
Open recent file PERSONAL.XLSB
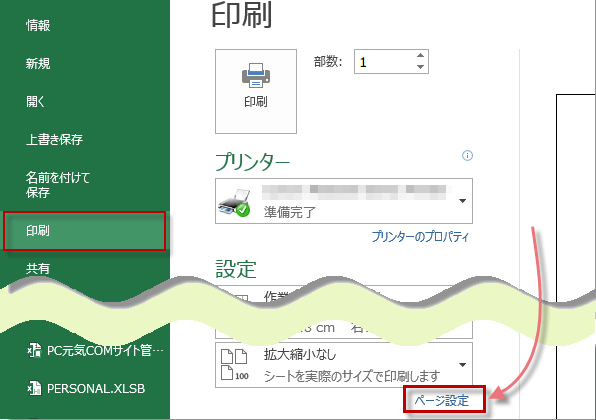(x=86, y=388)
